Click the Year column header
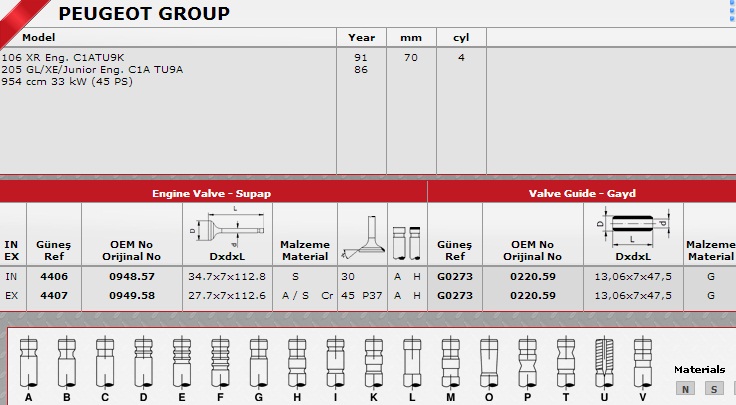The width and height of the screenshot is (736, 405). point(361,38)
